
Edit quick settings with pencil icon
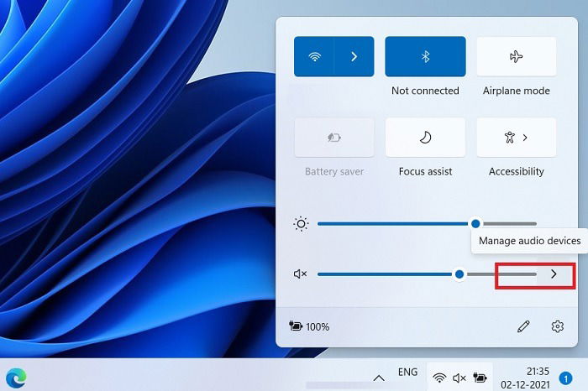pos(523,326)
